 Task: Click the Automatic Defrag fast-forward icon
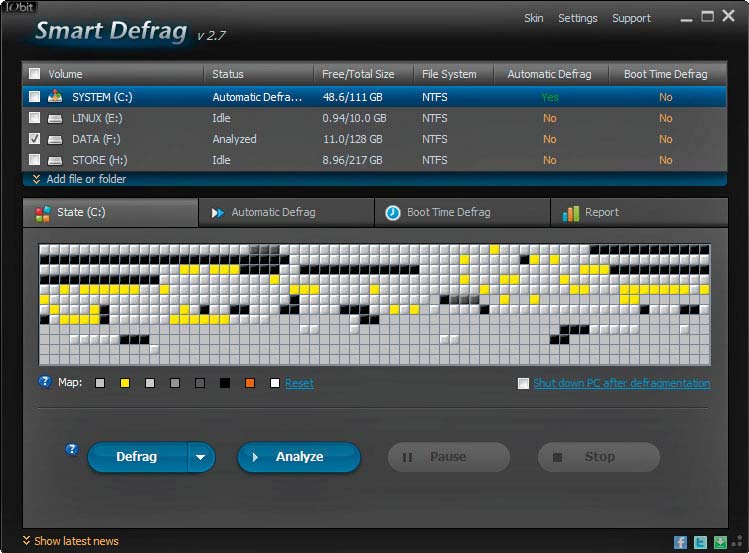click(217, 213)
